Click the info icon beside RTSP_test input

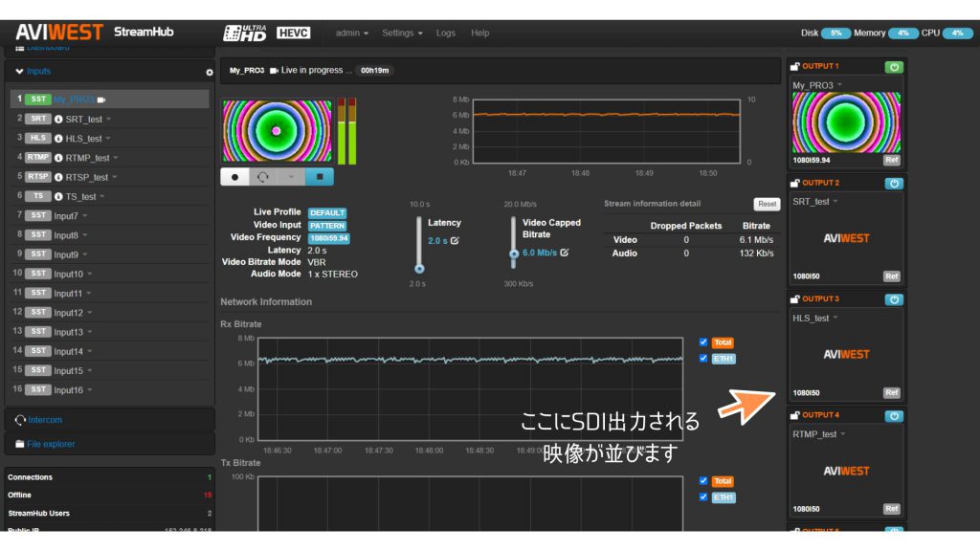[58, 177]
